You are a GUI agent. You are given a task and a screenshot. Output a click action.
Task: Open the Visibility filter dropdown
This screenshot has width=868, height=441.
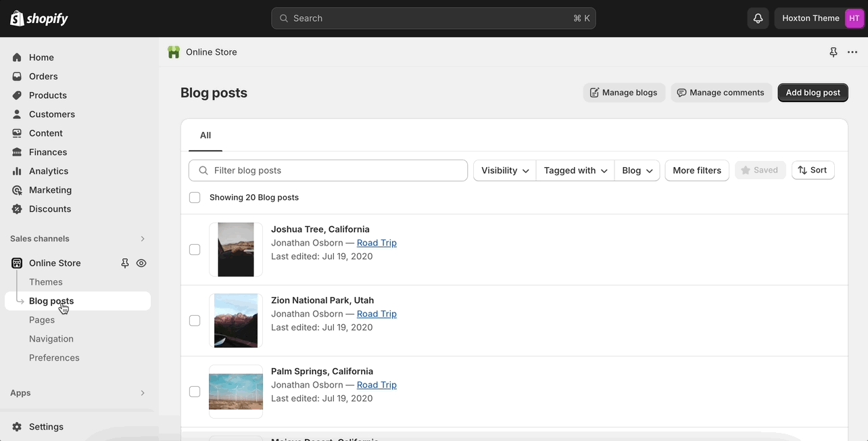point(505,170)
